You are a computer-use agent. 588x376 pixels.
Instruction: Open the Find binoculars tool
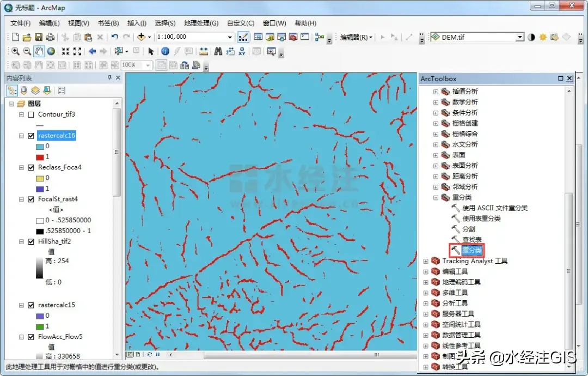[218, 51]
